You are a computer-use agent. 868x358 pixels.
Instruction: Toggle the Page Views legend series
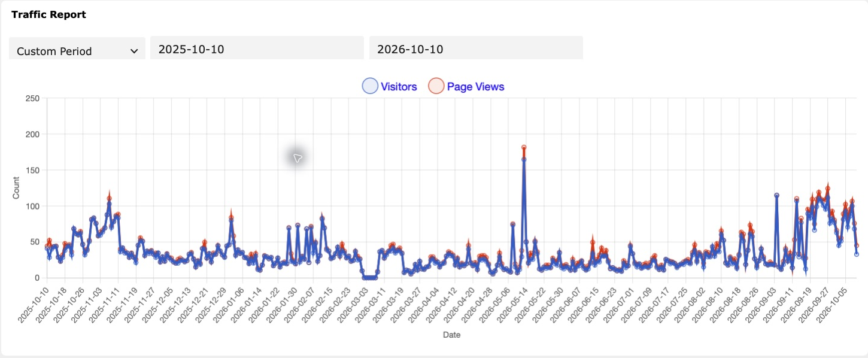pos(466,86)
